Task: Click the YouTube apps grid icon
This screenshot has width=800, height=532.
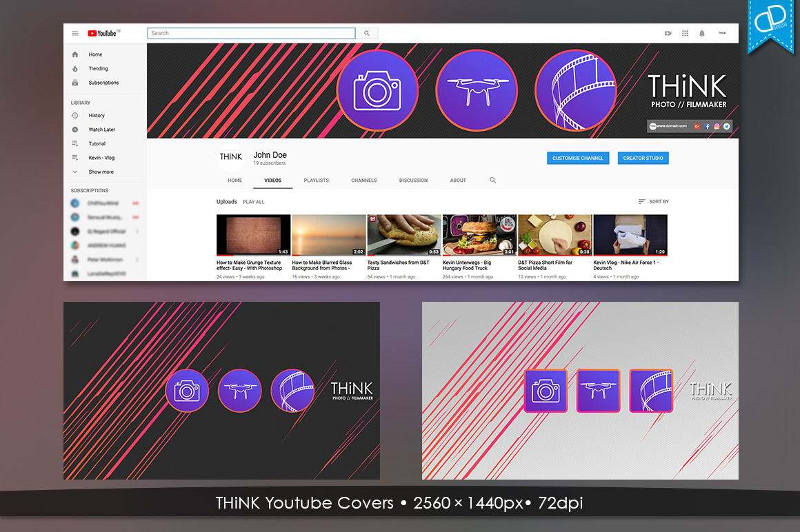Action: coord(685,33)
